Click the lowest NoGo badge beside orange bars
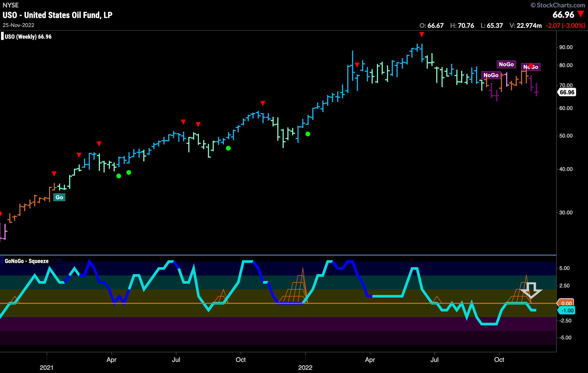The width and height of the screenshot is (588, 373). 491,75
